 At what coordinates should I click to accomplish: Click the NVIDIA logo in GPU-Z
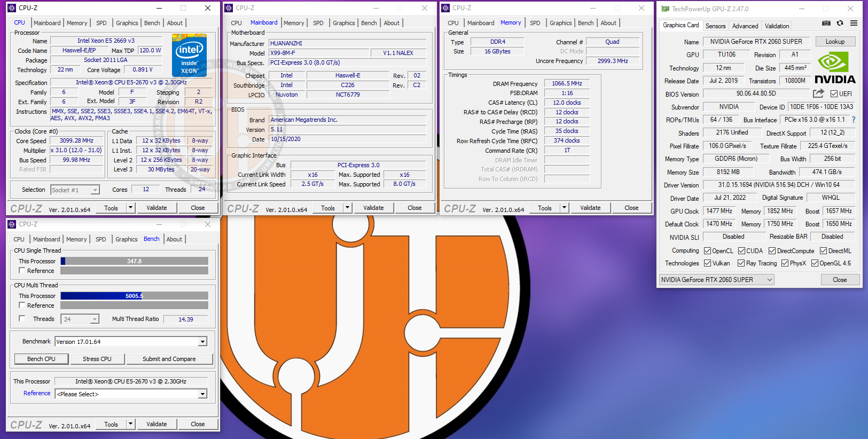coord(834,68)
